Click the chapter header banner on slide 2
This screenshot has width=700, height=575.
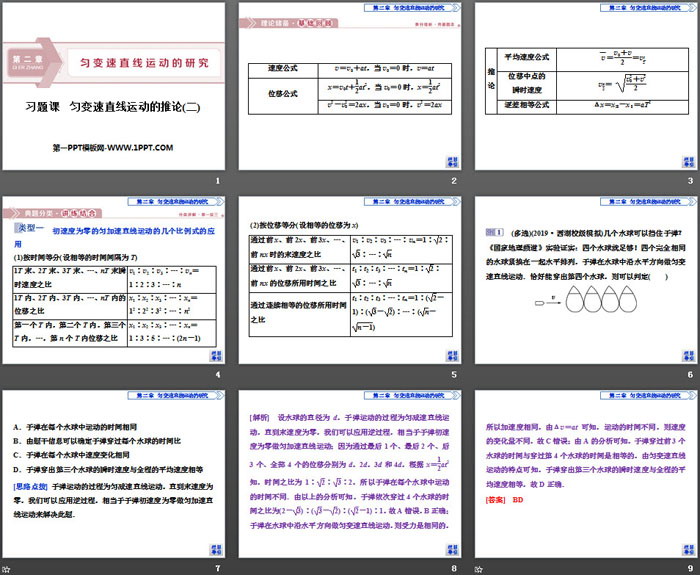(412, 8)
